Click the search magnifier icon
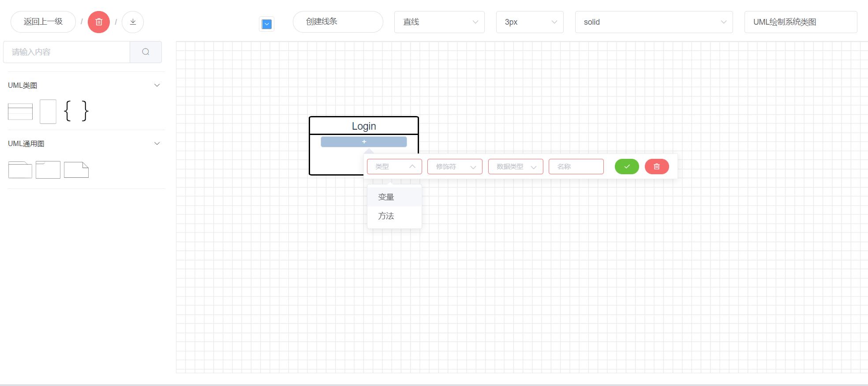868x386 pixels. pyautogui.click(x=146, y=52)
